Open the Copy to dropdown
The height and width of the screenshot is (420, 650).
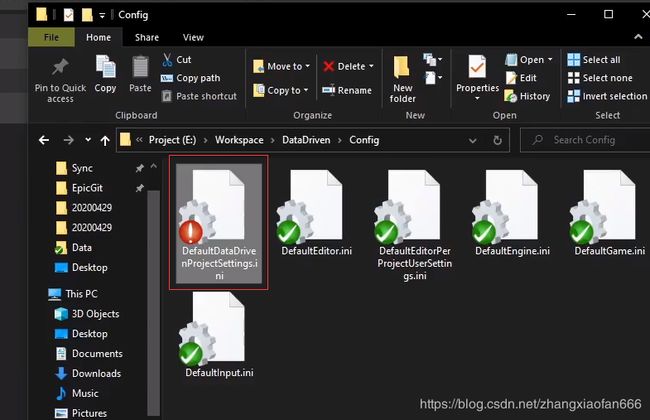tap(281, 90)
